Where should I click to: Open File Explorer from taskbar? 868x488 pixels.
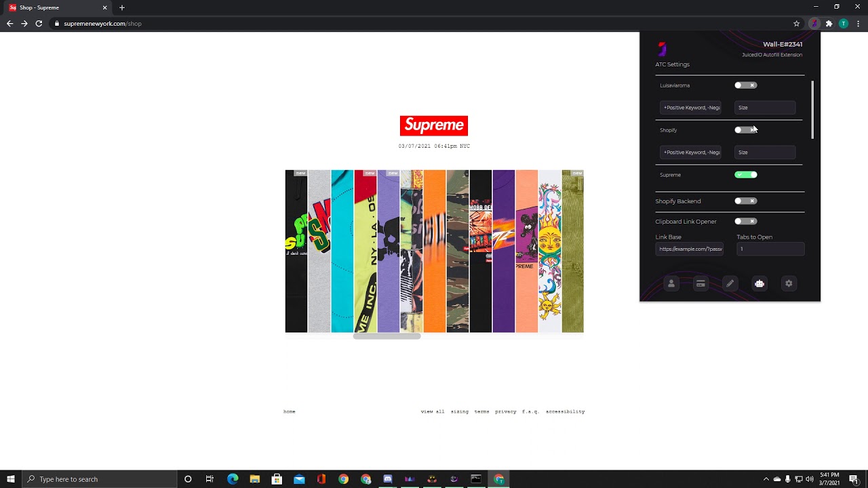tap(255, 479)
